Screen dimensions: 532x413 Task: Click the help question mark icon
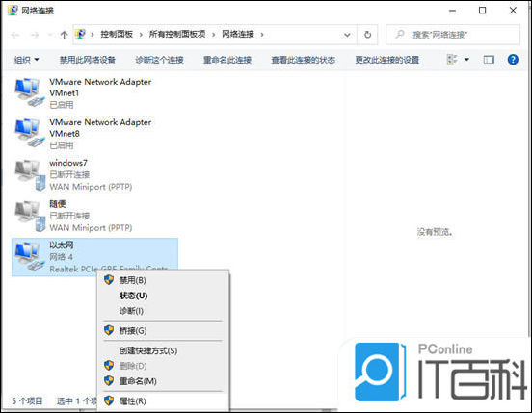click(x=513, y=60)
